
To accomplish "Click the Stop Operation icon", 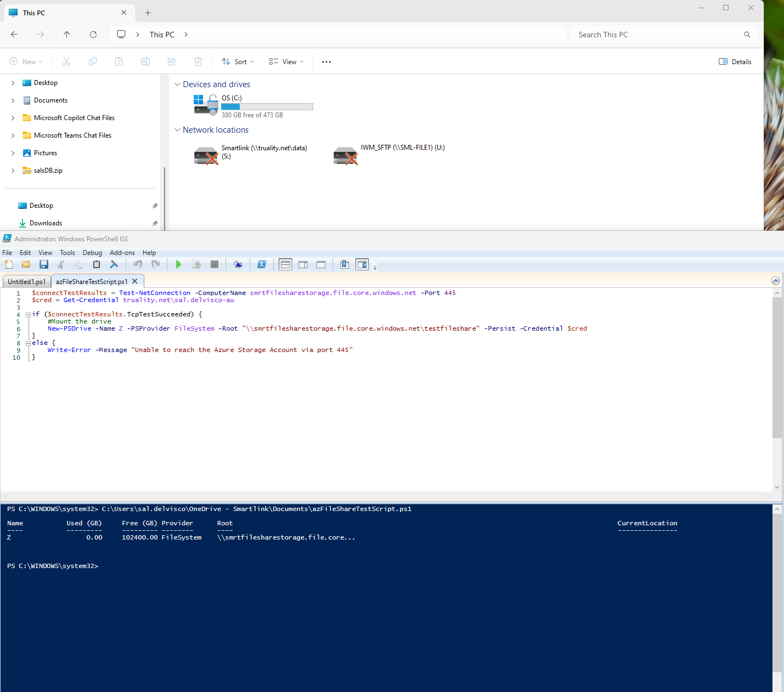I will pos(215,264).
